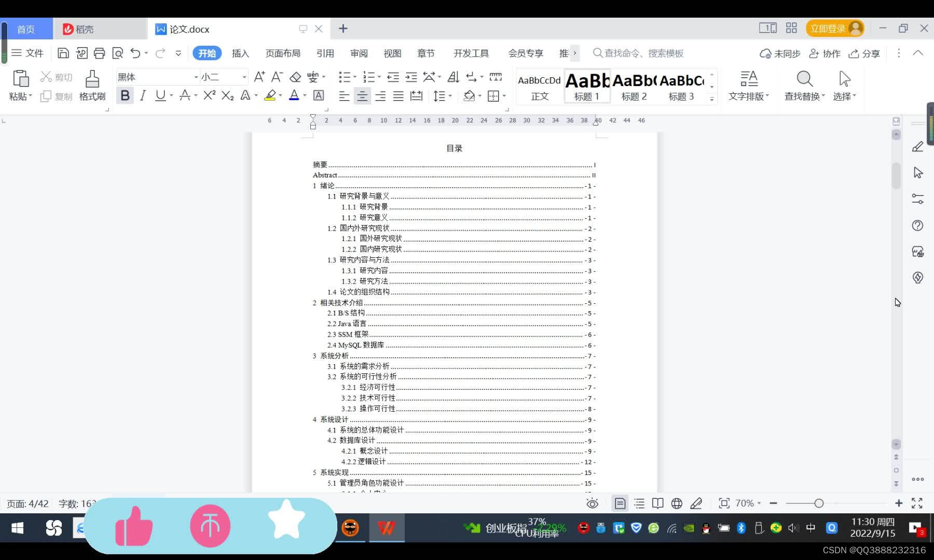934x560 pixels.
Task: Switch to outline view icon
Action: pos(639,503)
